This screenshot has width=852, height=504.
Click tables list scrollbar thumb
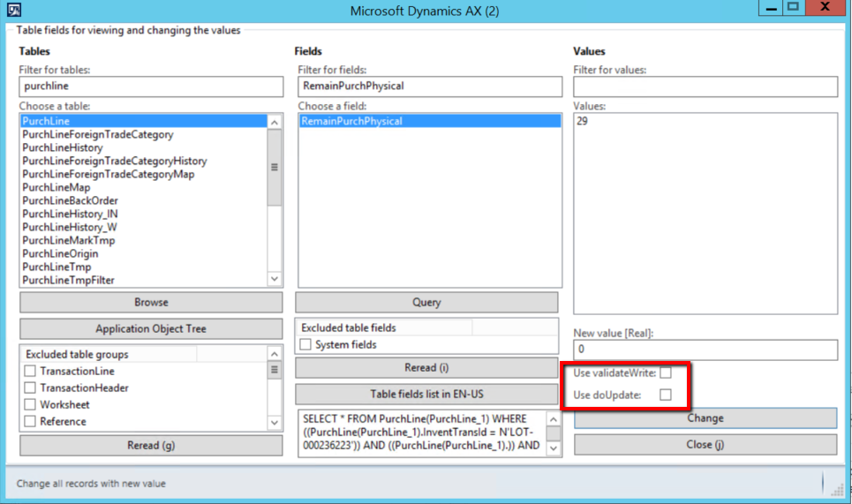(275, 168)
